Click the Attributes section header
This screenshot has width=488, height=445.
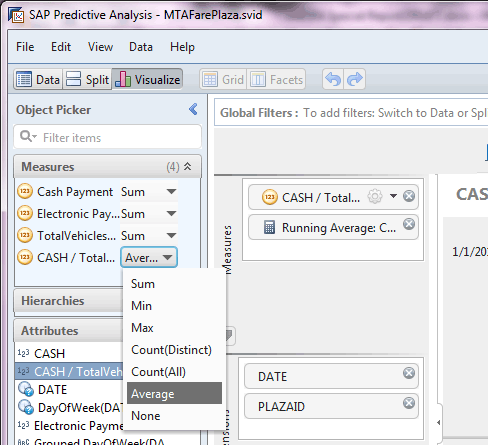point(68,331)
